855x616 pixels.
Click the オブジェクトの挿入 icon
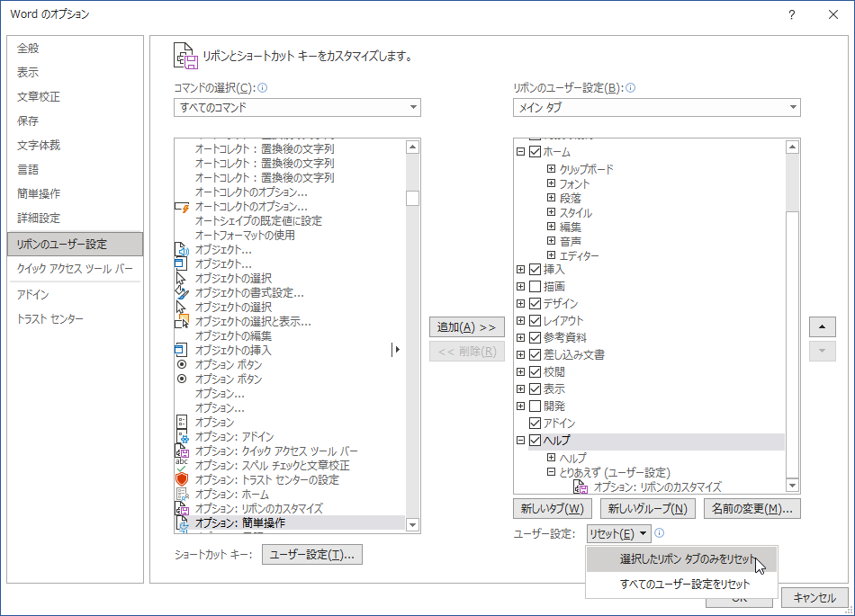click(x=181, y=350)
